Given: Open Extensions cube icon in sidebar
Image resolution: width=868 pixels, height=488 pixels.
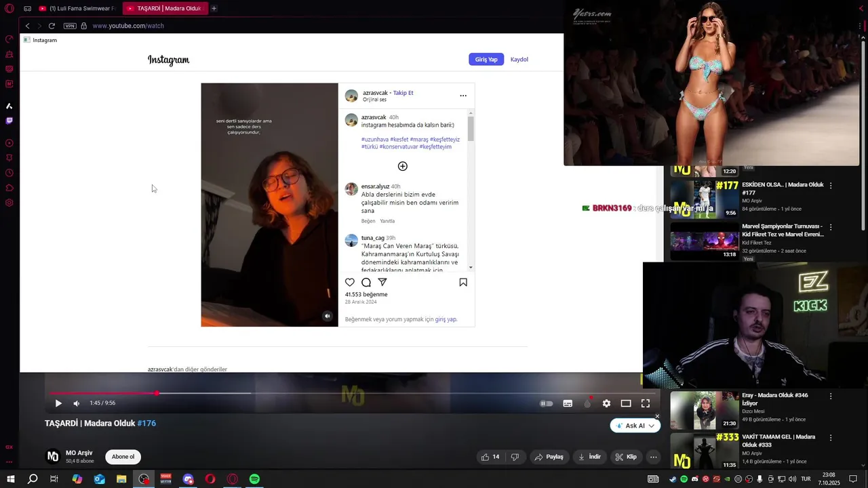Looking at the screenshot, I should (x=9, y=188).
